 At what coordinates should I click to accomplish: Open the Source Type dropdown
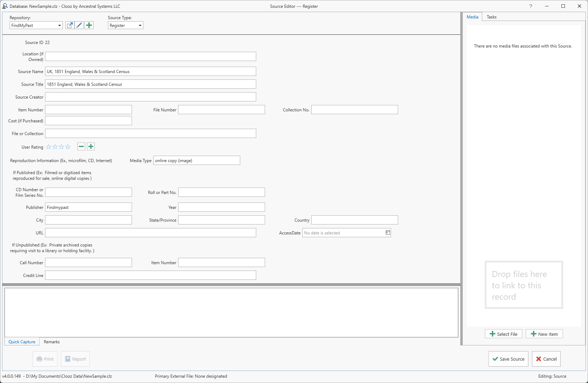coord(140,26)
